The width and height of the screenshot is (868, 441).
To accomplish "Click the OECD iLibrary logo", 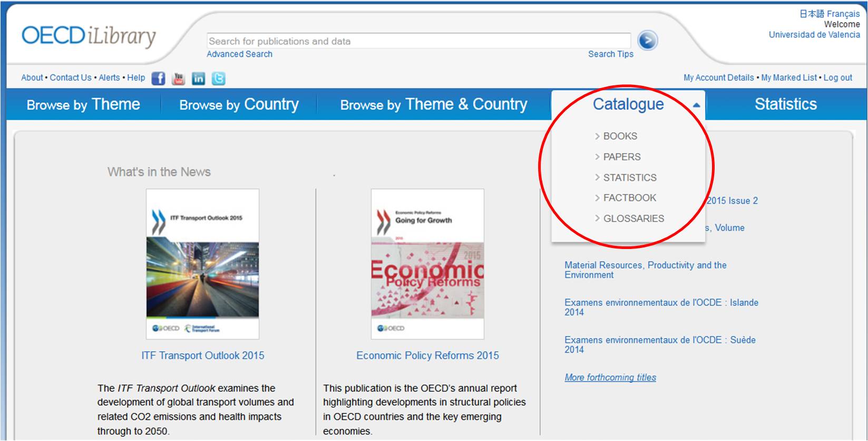I will click(89, 36).
